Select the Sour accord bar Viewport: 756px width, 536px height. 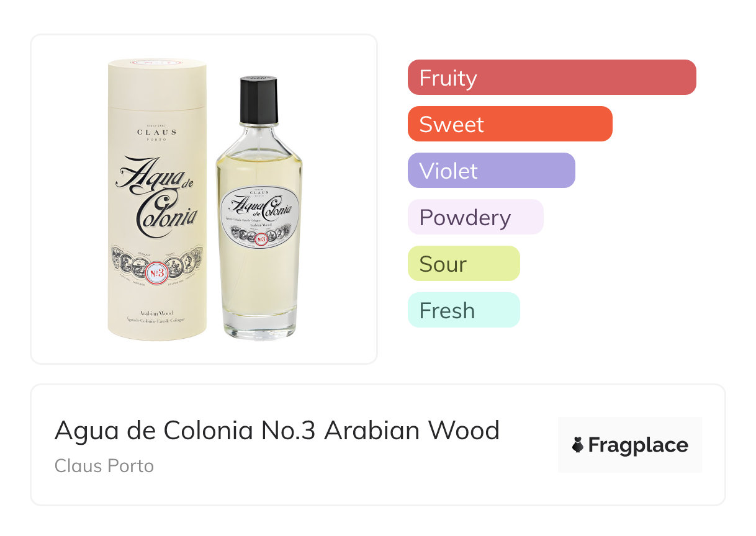(464, 264)
